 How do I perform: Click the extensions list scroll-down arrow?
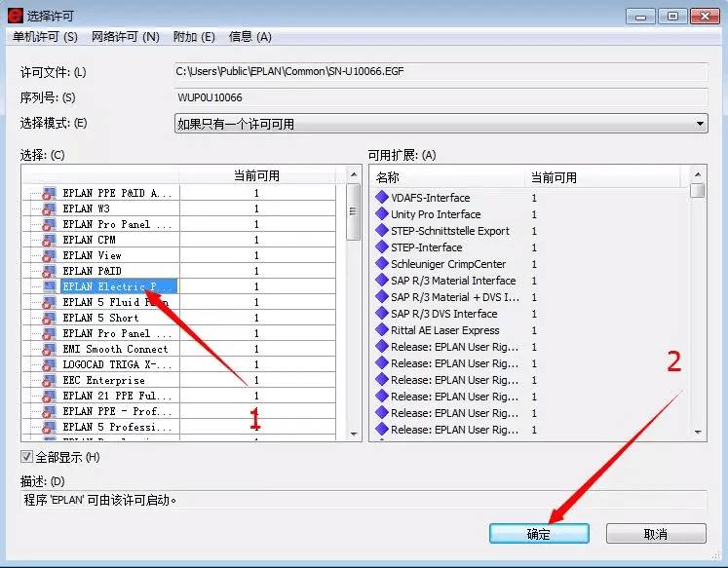698,432
